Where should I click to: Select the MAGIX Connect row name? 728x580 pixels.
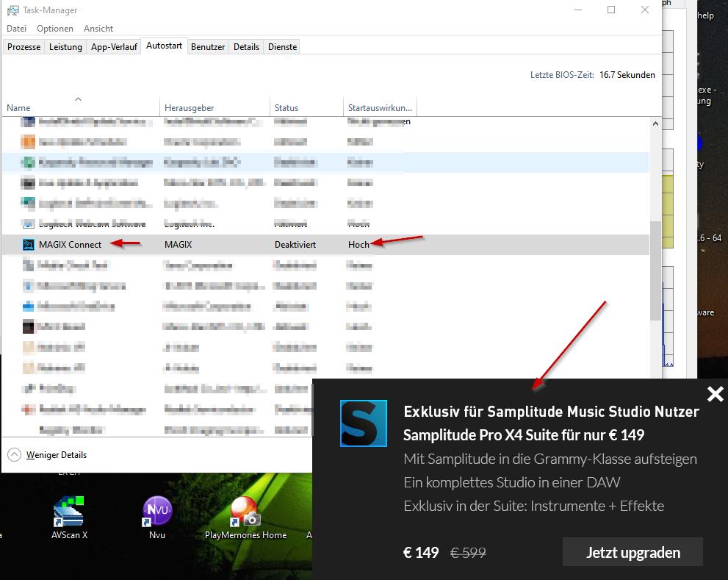[x=70, y=245]
